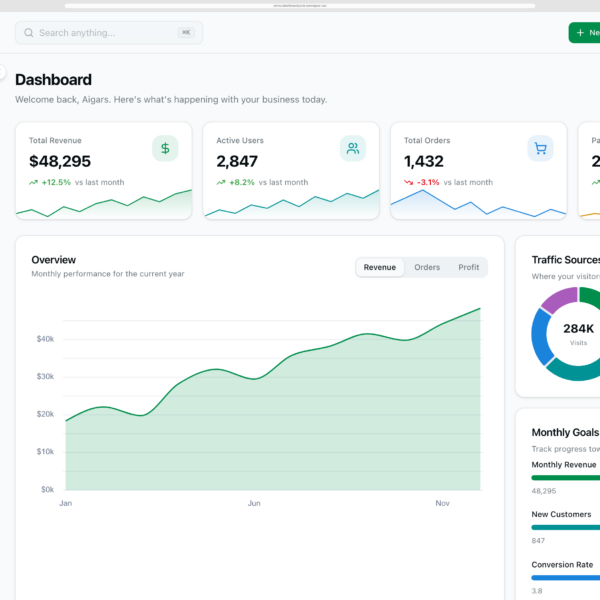600x600 pixels.
Task: Click the 48,295 value under Monthly Revenue
Action: coord(544,491)
